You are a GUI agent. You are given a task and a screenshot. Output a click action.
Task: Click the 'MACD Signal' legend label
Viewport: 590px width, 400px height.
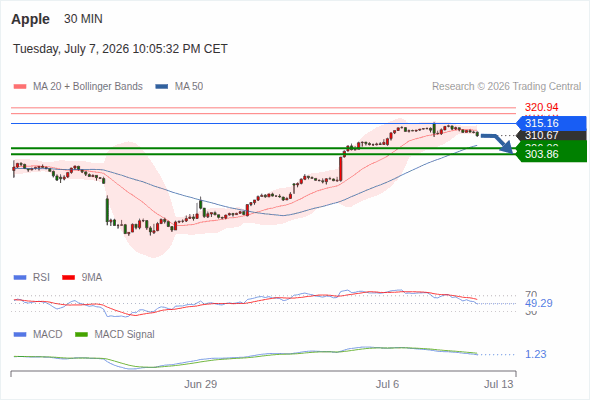(125, 335)
